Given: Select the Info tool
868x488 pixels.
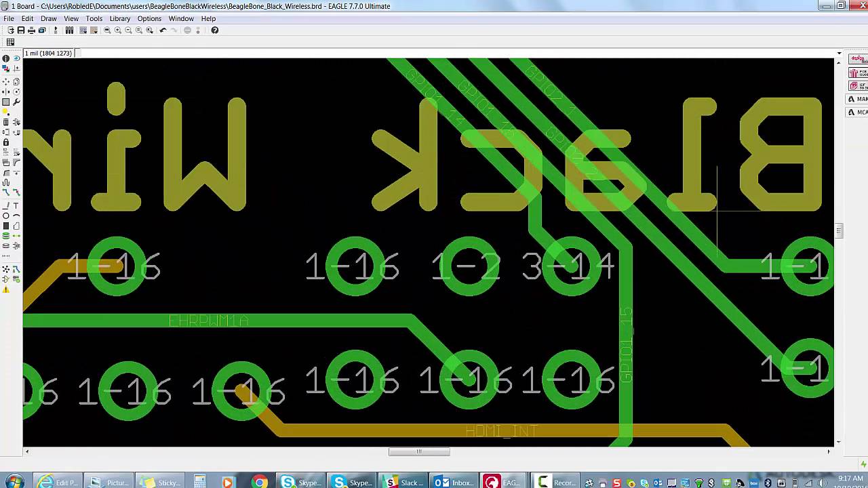Looking at the screenshot, I should click(6, 58).
